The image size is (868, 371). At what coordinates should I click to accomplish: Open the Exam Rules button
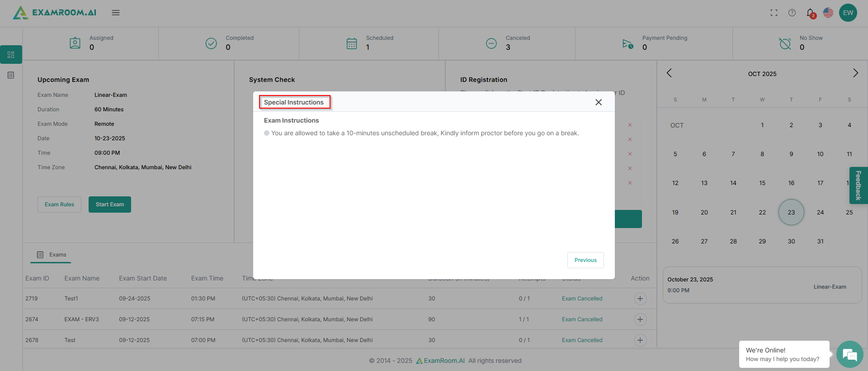pyautogui.click(x=59, y=205)
